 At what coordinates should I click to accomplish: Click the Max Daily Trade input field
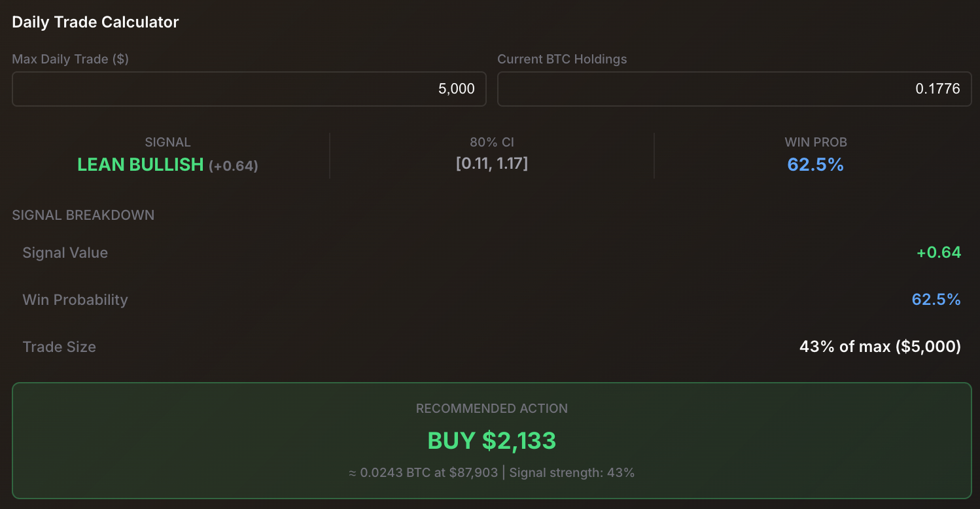point(249,89)
